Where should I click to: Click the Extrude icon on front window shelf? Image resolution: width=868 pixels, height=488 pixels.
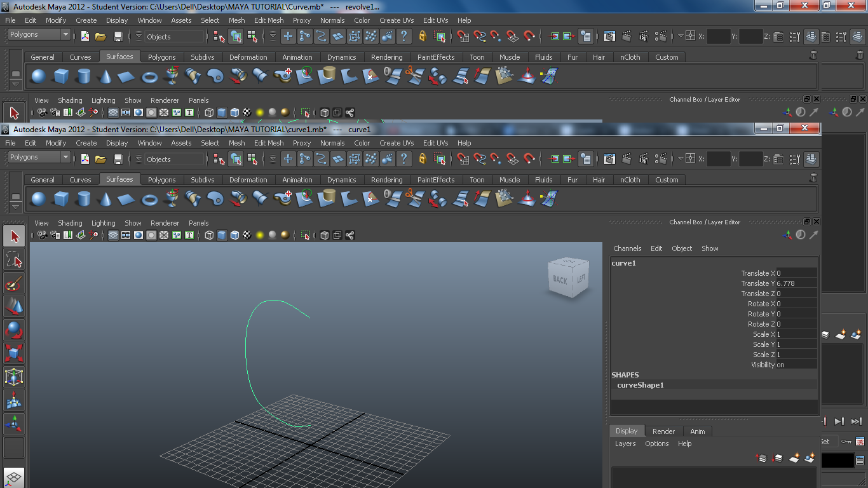[238, 200]
